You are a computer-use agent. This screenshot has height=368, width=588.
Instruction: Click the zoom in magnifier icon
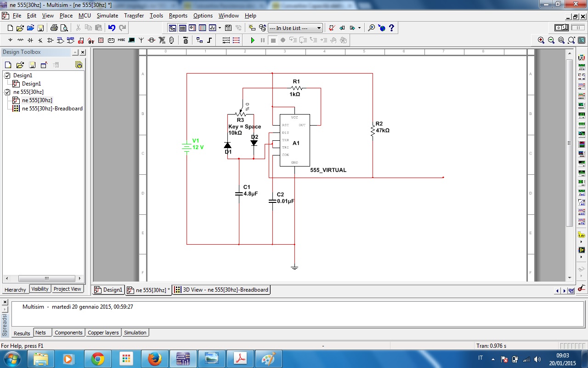tap(541, 40)
